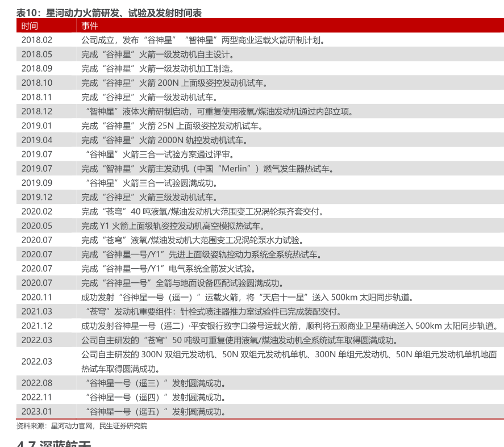504x447 pixels.
Task: Click the 2019.12 date cell
Action: pos(37,197)
